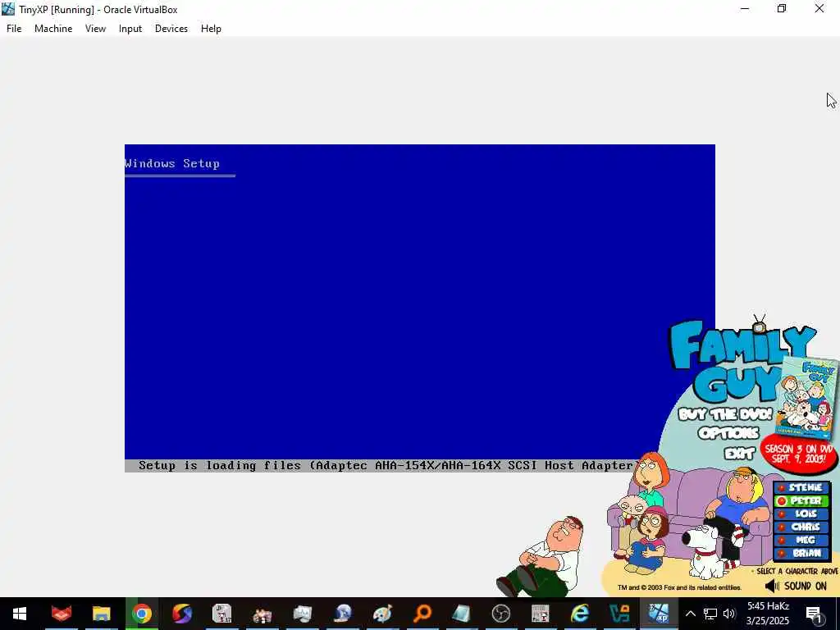Open the Action Center notifications icon
The width and height of the screenshot is (840, 630).
(814, 614)
